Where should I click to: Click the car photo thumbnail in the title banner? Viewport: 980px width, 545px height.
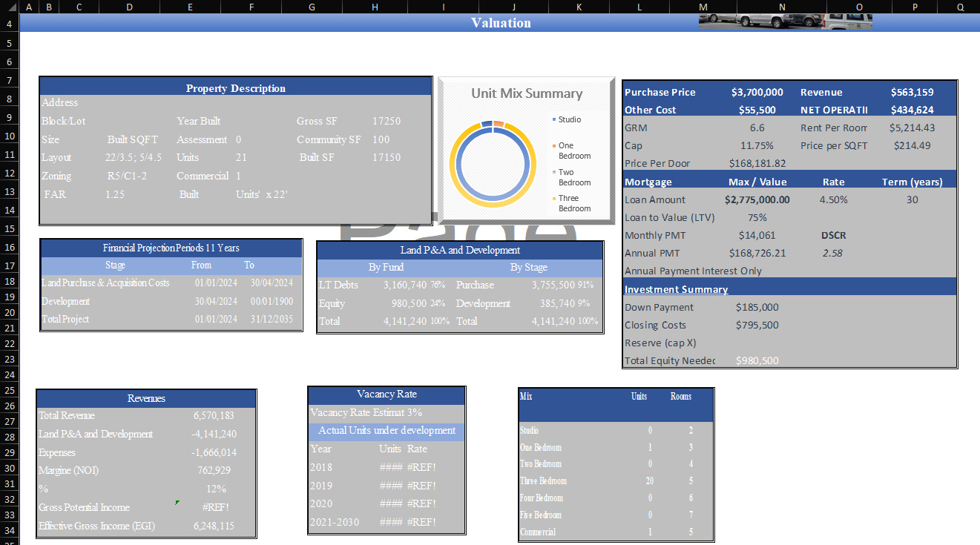785,22
